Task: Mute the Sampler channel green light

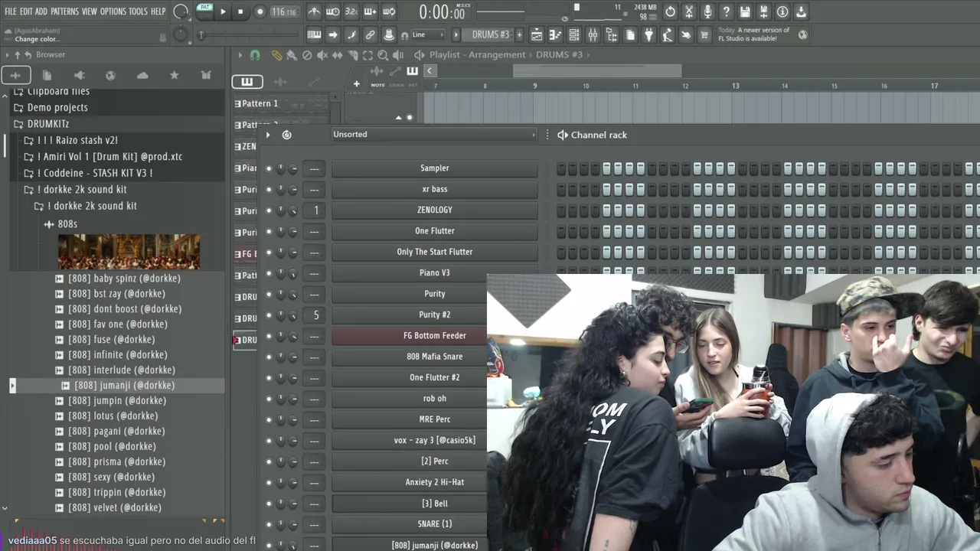Action: [269, 168]
